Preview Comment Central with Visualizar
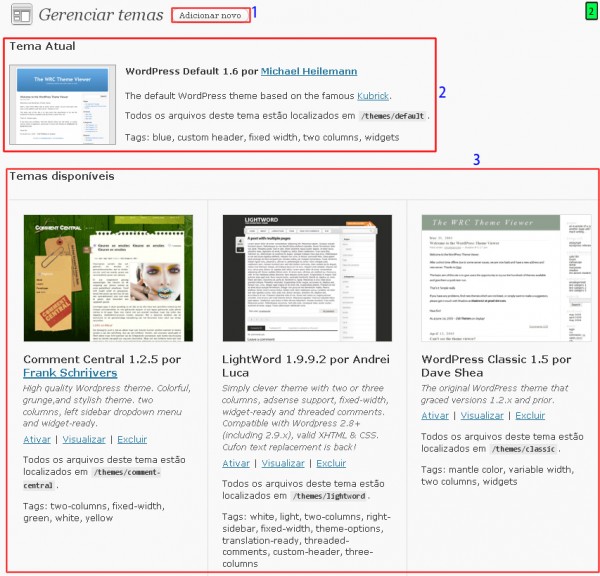Image resolution: width=600 pixels, height=576 pixels. point(84,439)
